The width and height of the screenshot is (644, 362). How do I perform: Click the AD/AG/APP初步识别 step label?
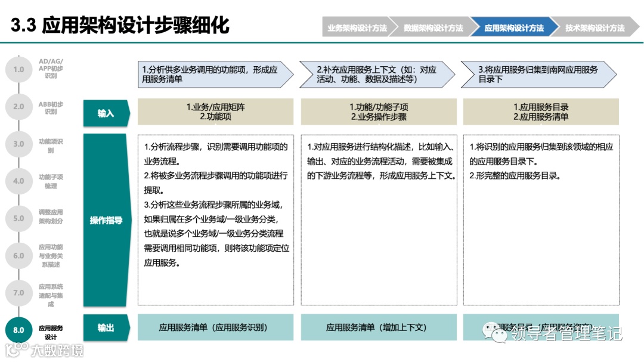51,68
